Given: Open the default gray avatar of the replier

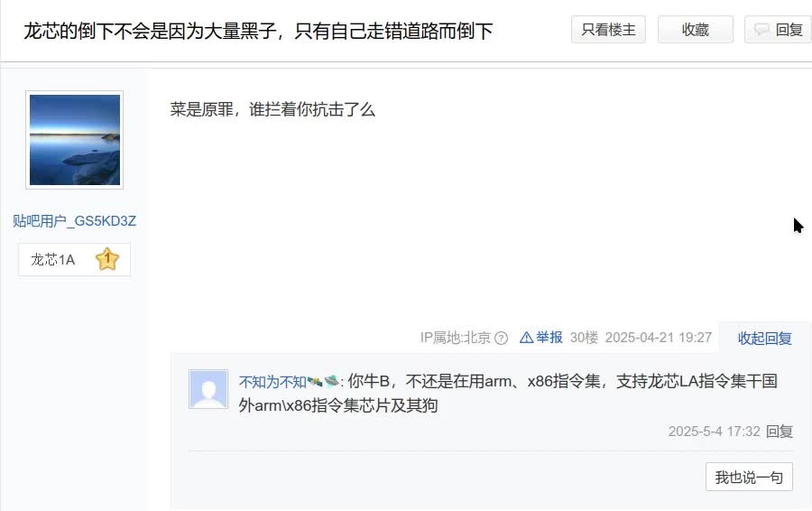Looking at the screenshot, I should (208, 389).
